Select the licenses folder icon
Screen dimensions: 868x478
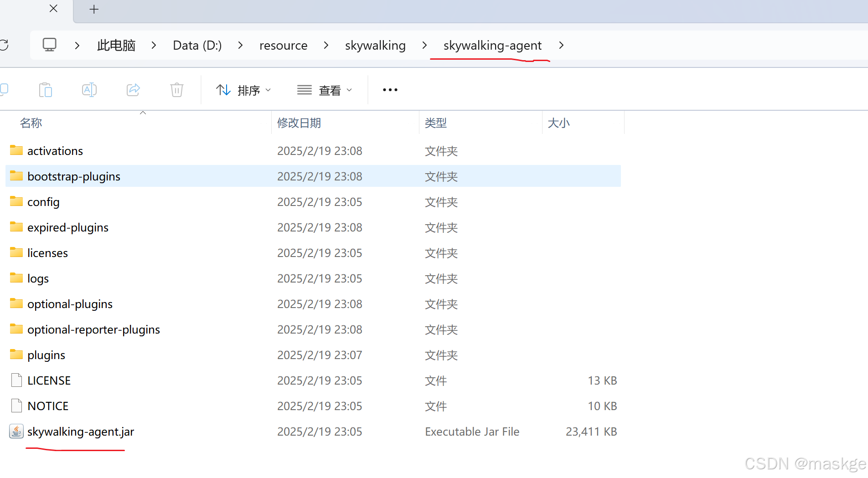[16, 252]
